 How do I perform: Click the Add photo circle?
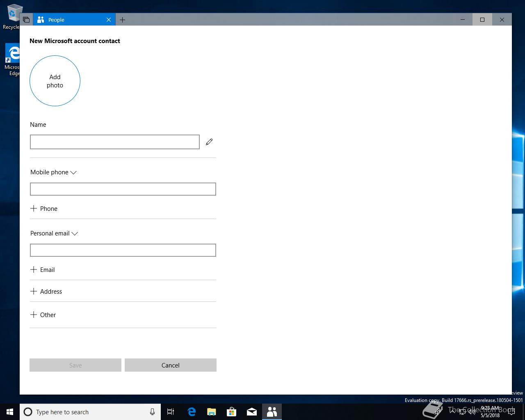pos(55,81)
